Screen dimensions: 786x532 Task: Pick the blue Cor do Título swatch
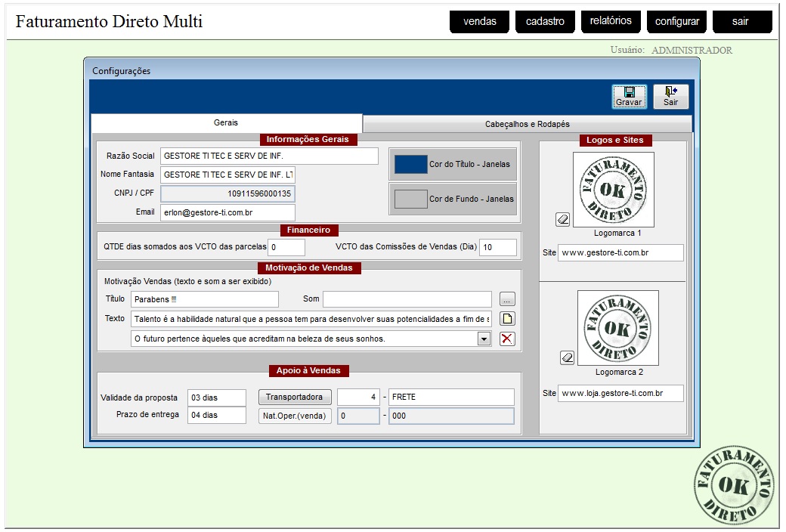411,164
